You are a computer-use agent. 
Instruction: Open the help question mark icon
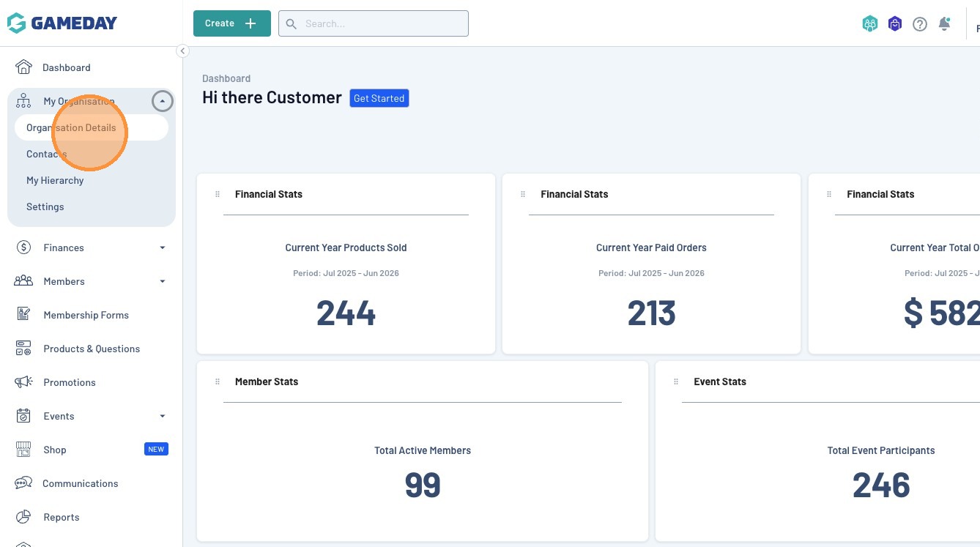click(920, 24)
